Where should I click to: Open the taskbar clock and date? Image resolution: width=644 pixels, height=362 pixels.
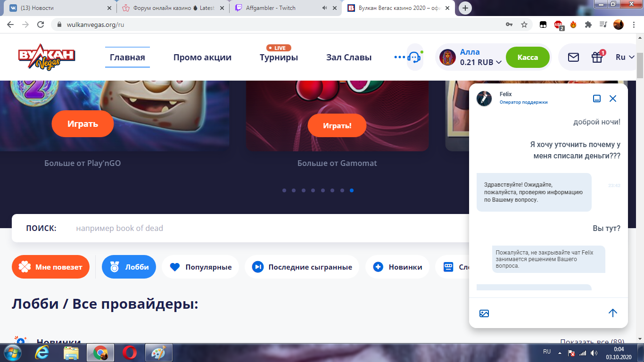619,353
